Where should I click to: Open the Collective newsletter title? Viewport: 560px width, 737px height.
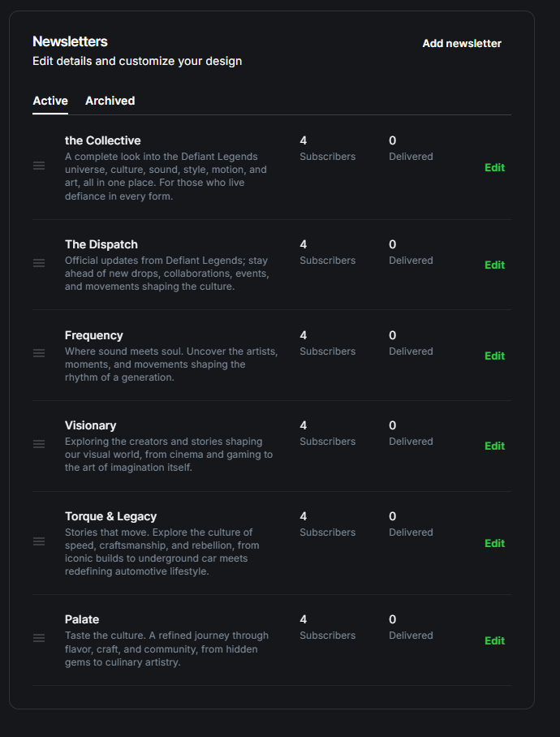(x=102, y=140)
